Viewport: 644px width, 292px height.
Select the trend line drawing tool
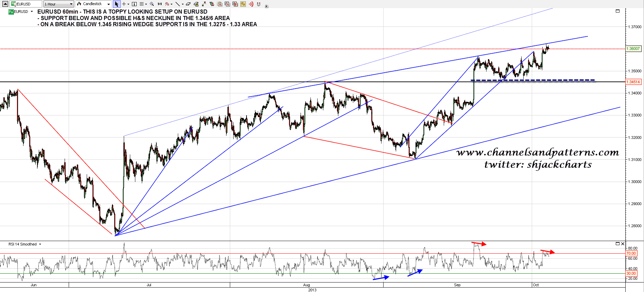177,4
